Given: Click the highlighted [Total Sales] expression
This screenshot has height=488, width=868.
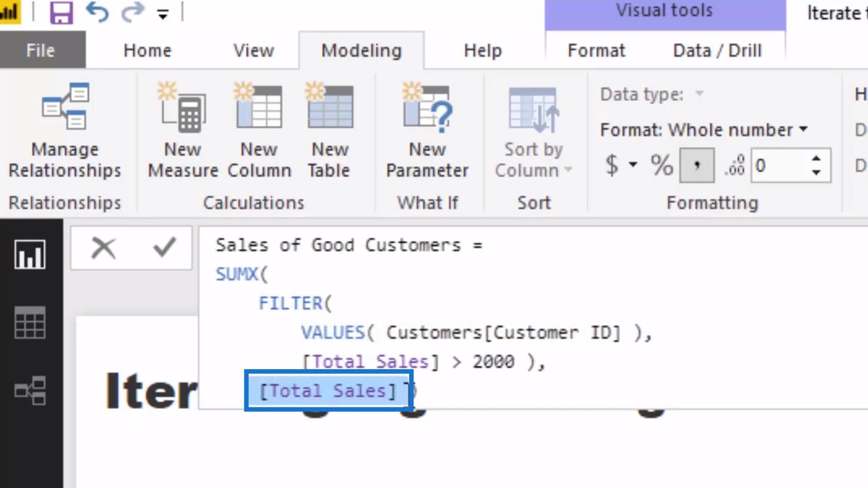Looking at the screenshot, I should click(x=328, y=391).
